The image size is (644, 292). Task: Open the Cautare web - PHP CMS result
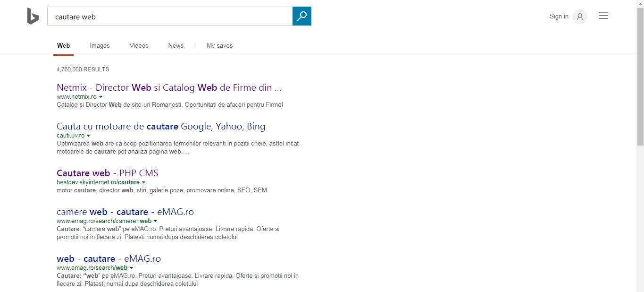[x=107, y=173]
